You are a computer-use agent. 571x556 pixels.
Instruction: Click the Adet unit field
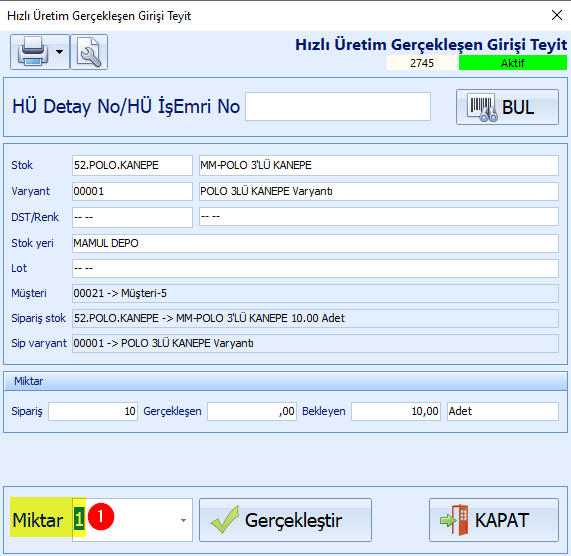[x=503, y=411]
